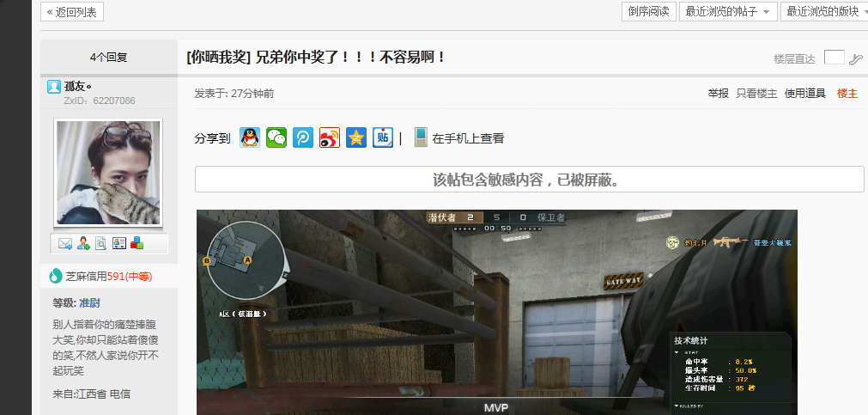
Task: Click the 来自:江西省 电信 text
Action: coord(91,394)
